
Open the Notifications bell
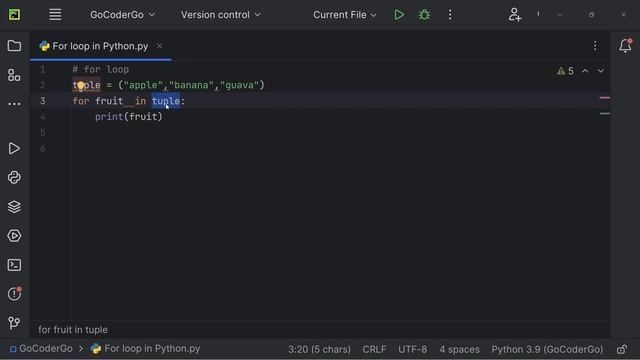(625, 46)
